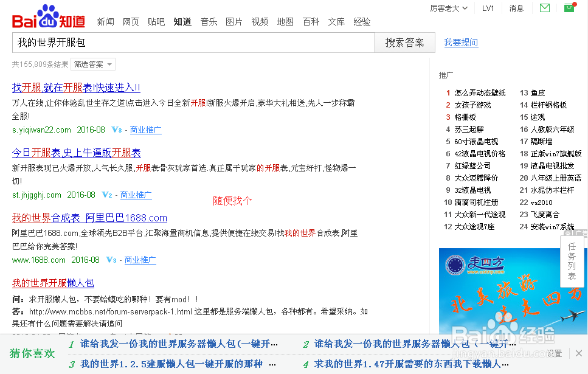588x374 pixels.
Task: Focus the search input with 我的世界开服包
Action: click(193, 43)
